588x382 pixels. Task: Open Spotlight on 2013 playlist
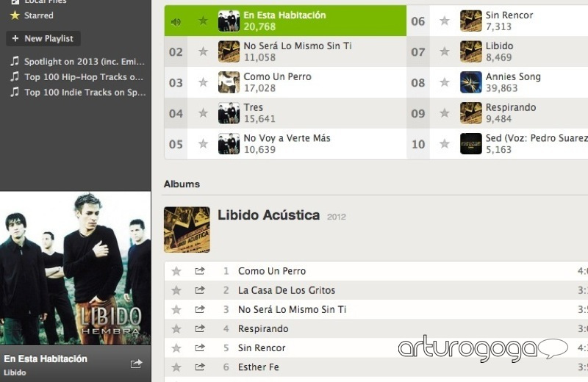point(77,62)
